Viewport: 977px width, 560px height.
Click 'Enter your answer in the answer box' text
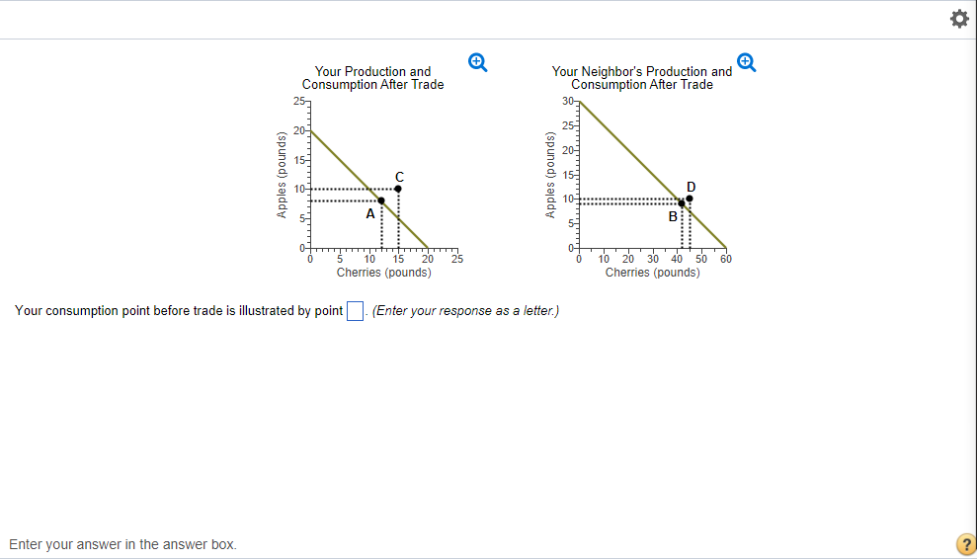pos(122,544)
